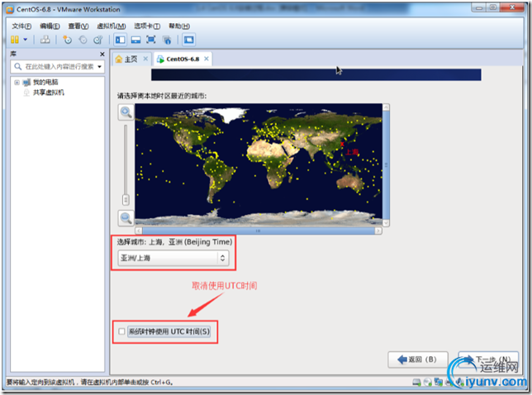Close the CentOS-6.8 tab
532x395 pixels.
(207, 59)
